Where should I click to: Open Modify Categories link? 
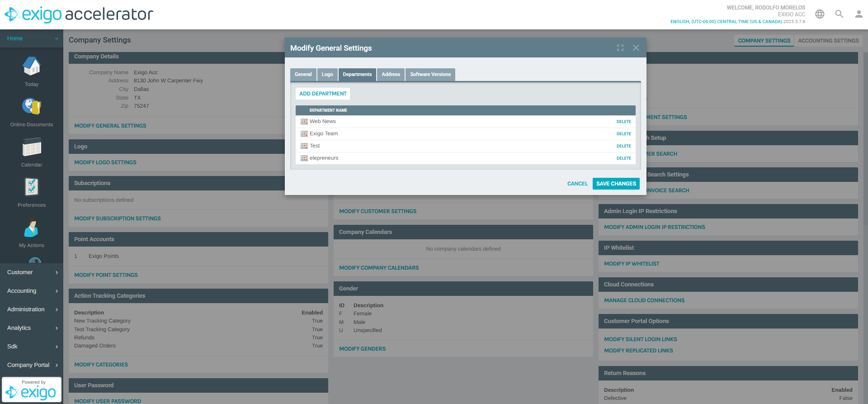[x=101, y=365]
